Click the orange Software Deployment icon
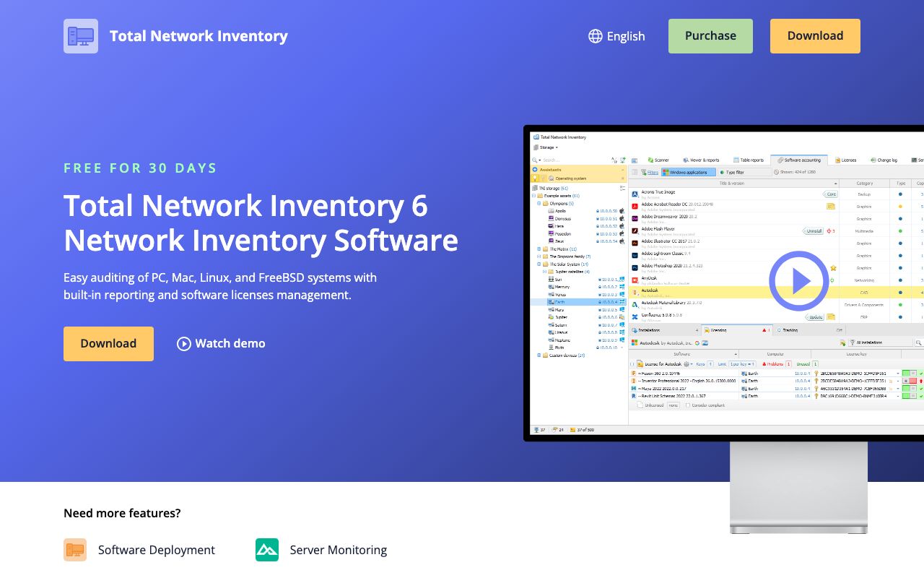The image size is (924, 578). pyautogui.click(x=75, y=550)
